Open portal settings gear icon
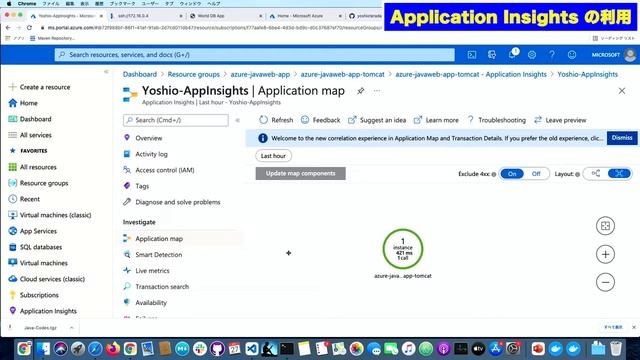Screen dimensions: 640x360 [x=532, y=55]
